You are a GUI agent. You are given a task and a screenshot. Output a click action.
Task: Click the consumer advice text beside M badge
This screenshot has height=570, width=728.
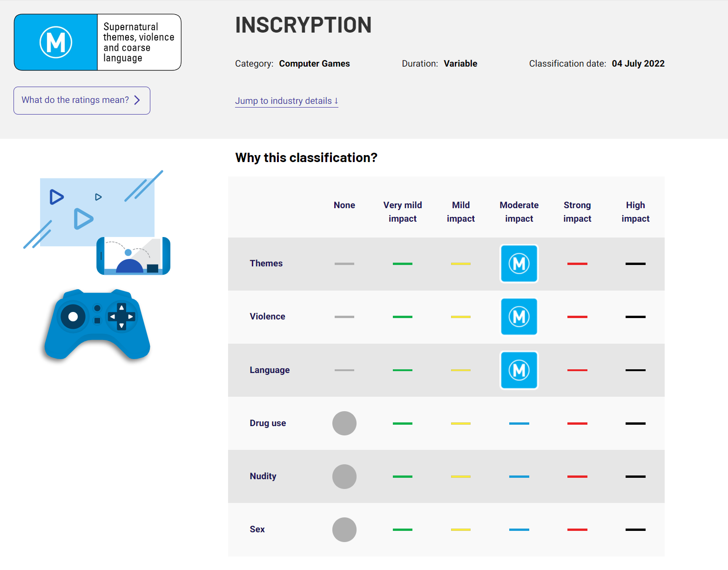point(139,42)
